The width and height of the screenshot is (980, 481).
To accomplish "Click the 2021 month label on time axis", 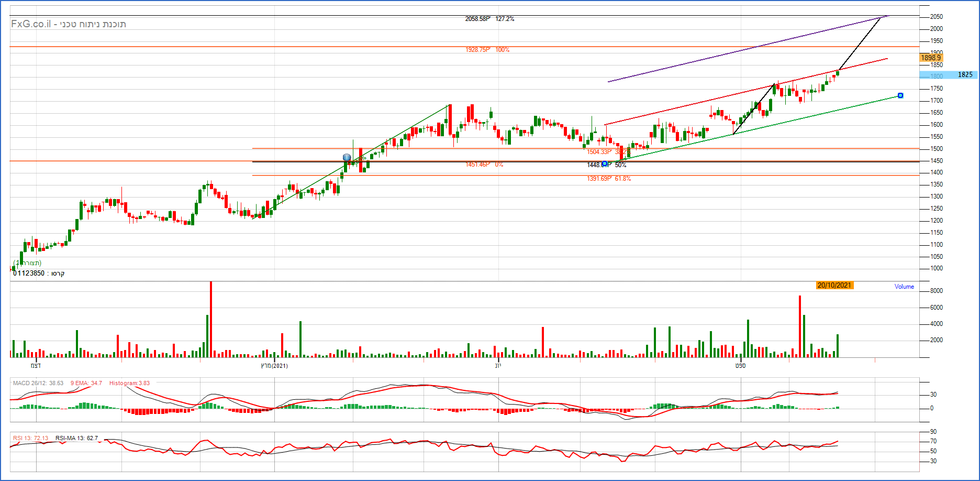I will click(274, 366).
